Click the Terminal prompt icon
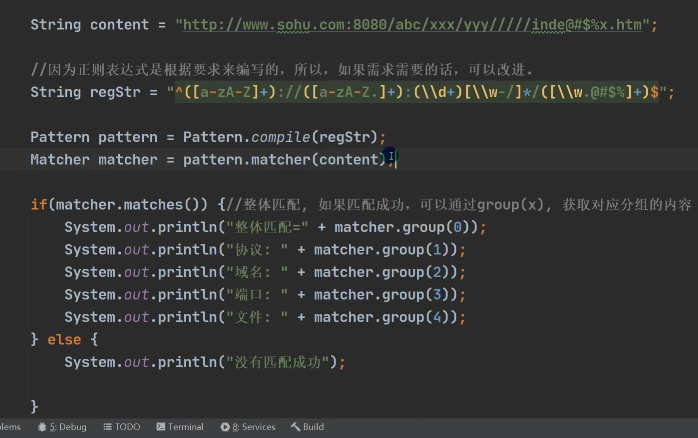The image size is (698, 438). pyautogui.click(x=161, y=427)
